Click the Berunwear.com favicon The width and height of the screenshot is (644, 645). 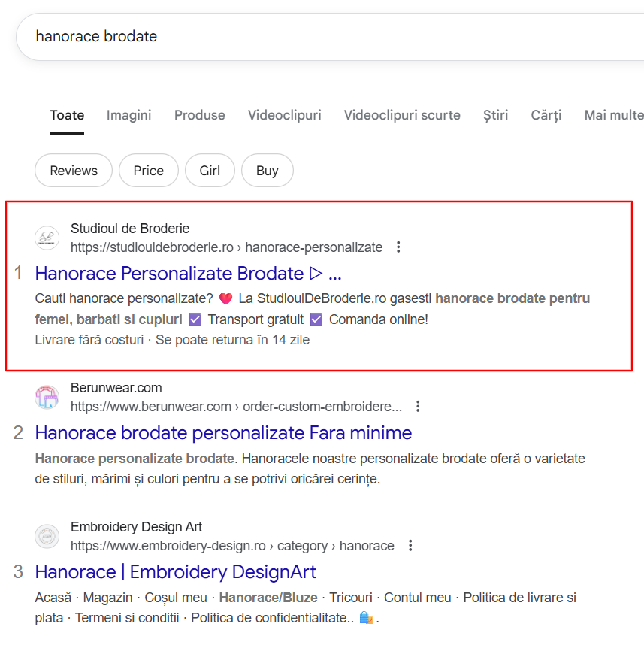point(47,398)
